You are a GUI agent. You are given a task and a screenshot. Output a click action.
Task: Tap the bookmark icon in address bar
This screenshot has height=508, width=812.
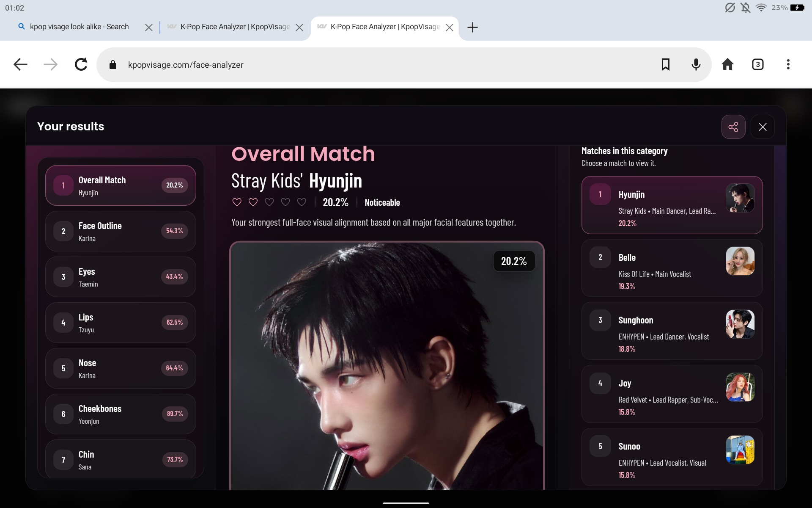(x=665, y=64)
